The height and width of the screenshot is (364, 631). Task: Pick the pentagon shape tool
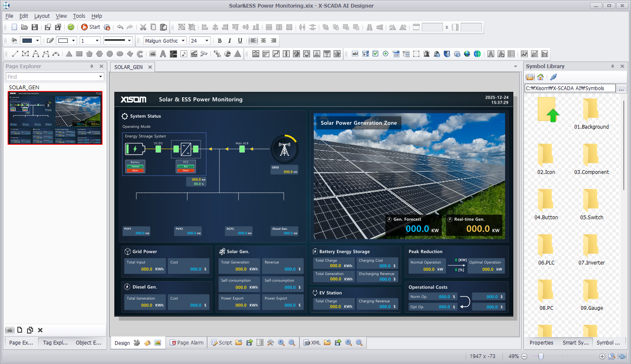tap(89, 54)
